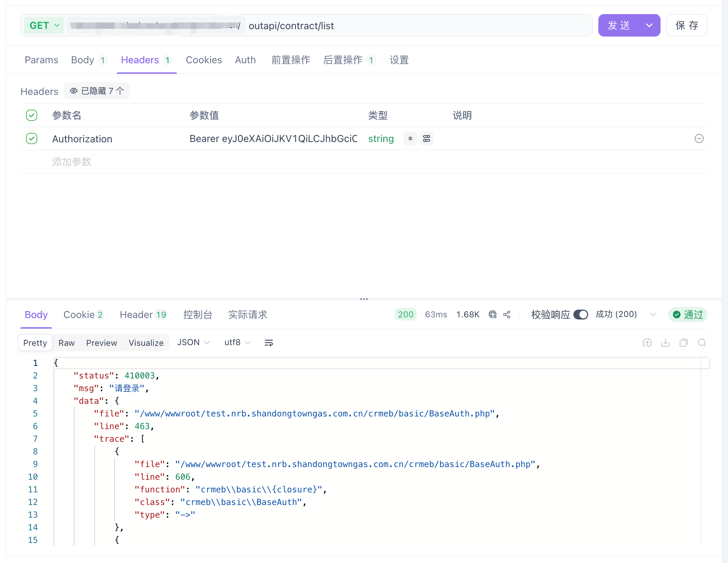This screenshot has height=563, width=728.
Task: Click the settings icon beside string type
Action: coord(427,138)
